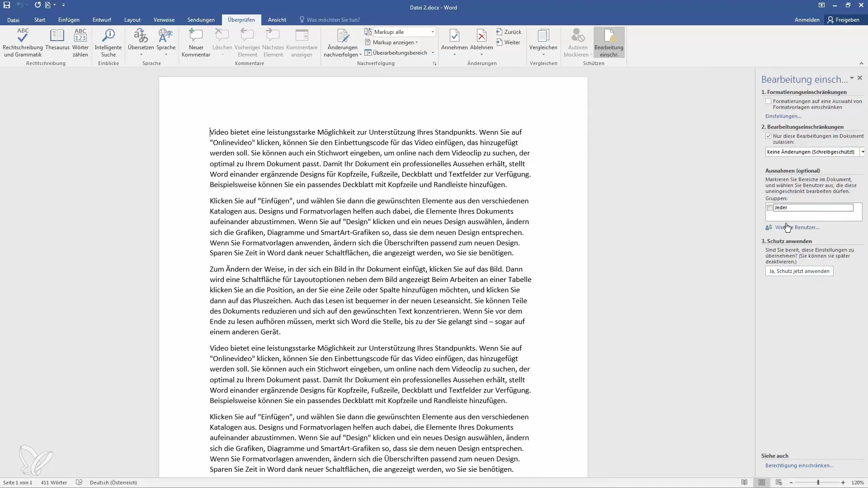Click Was möchten Sie tun? search field
868x488 pixels.
(333, 20)
